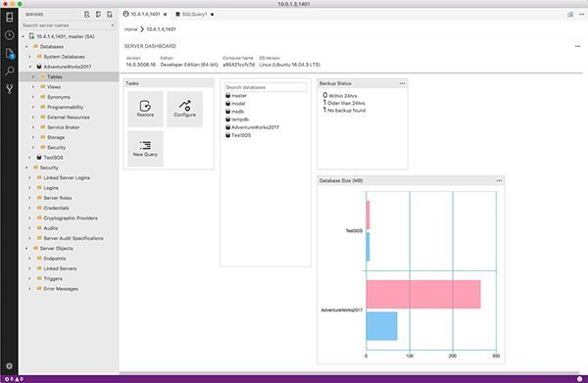The width and height of the screenshot is (588, 383).
Task: Select the TestSOS database in the tree
Action: pyautogui.click(x=53, y=158)
